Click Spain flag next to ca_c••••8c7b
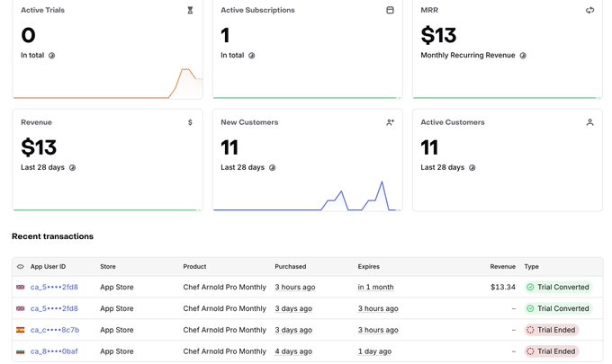 pyautogui.click(x=21, y=330)
